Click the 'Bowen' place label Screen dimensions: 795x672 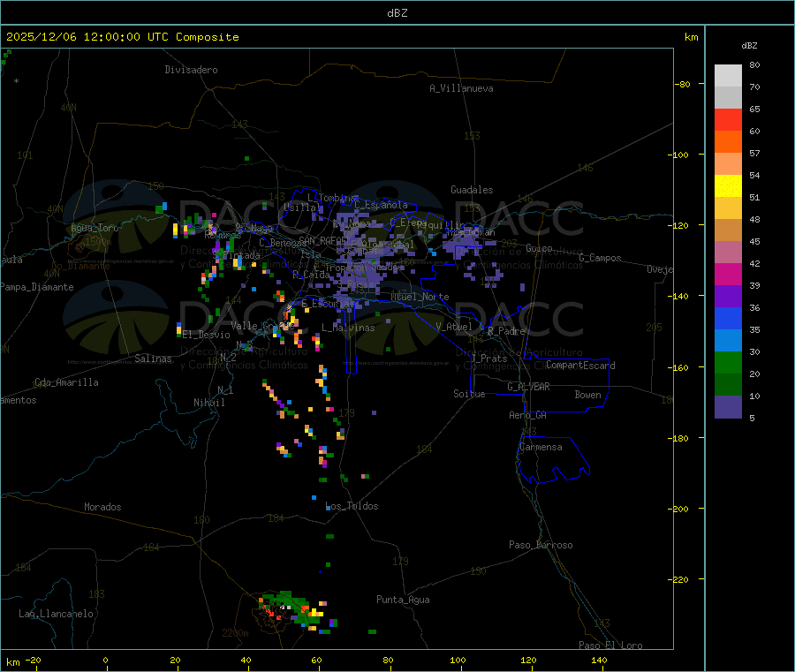point(587,394)
